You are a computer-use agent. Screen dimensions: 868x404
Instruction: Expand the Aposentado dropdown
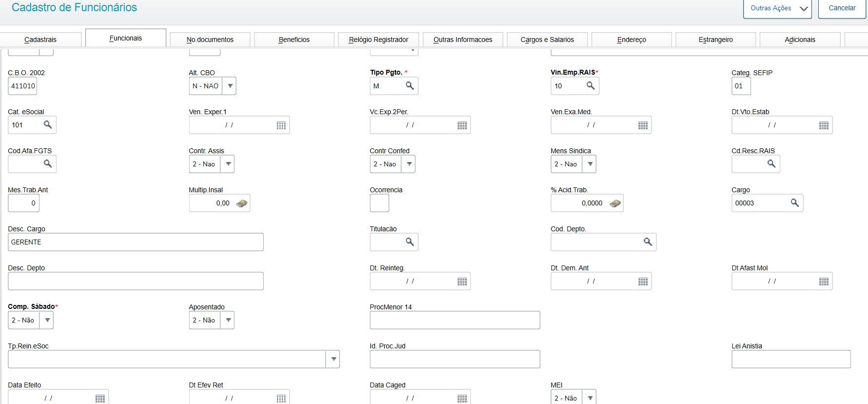[228, 320]
